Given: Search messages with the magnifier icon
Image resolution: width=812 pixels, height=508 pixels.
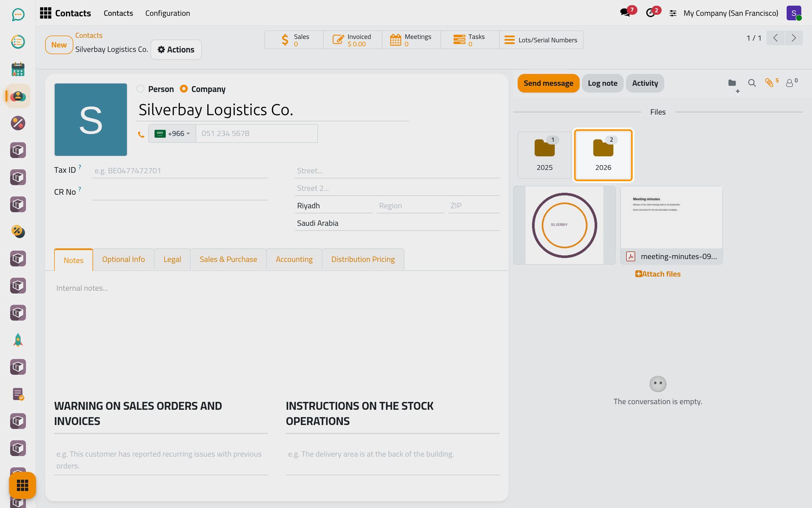Looking at the screenshot, I should pos(752,83).
